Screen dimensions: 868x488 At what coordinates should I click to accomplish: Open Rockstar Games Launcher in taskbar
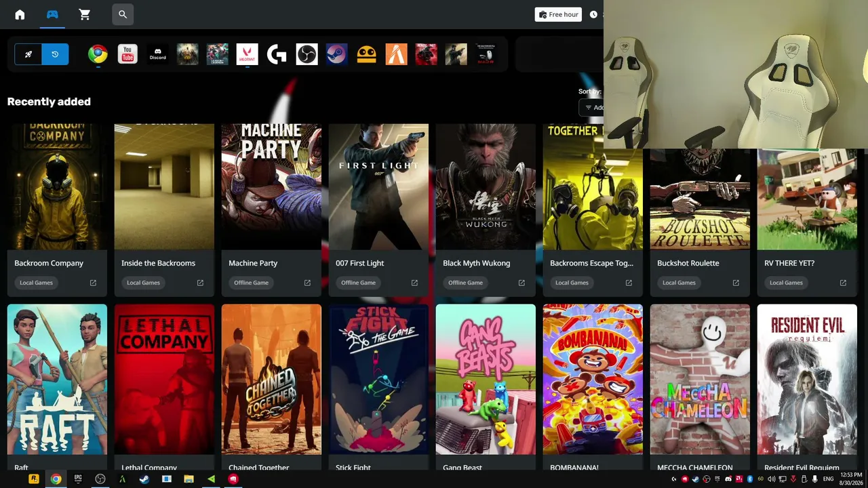(33, 479)
